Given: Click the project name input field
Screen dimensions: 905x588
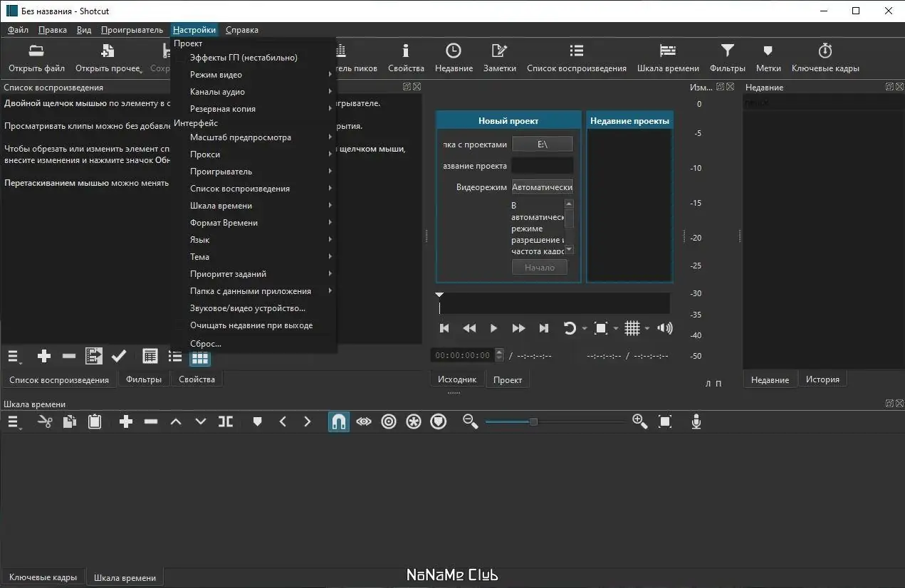Looking at the screenshot, I should click(542, 166).
